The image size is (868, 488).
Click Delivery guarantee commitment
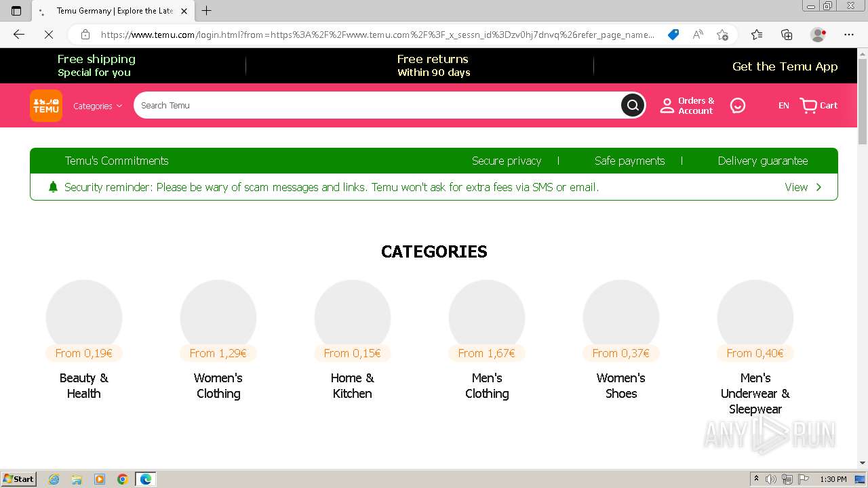(763, 161)
